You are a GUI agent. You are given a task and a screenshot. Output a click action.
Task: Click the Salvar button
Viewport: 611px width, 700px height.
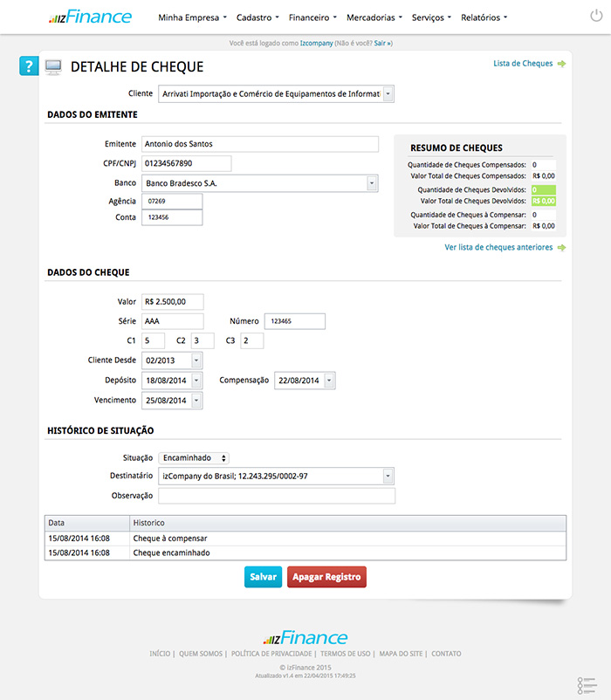[x=263, y=577]
